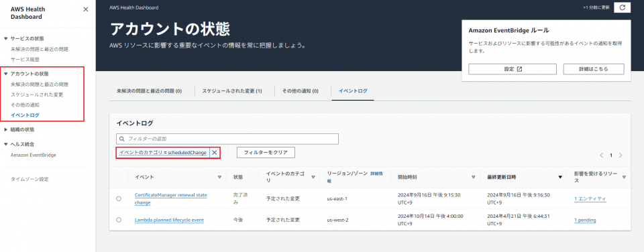
Task: Collapse the ヘルス統合 sidebar section
Action: [6, 145]
